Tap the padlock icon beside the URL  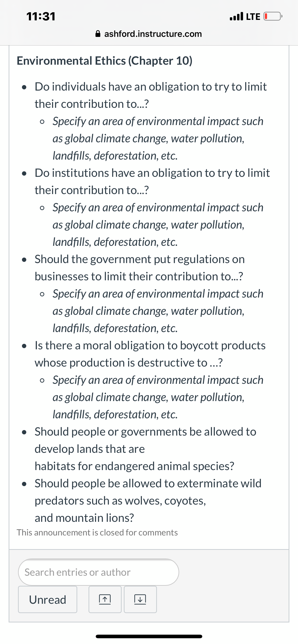coord(98,34)
